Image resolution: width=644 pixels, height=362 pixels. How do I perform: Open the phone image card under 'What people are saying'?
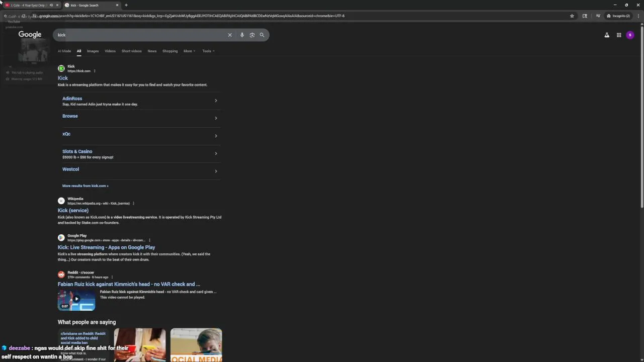pos(140,345)
